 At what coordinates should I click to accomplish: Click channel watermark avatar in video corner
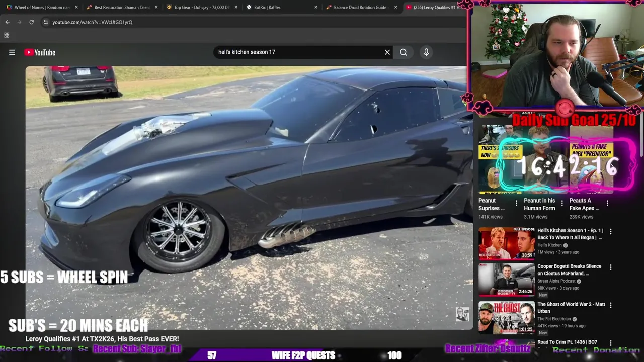[462, 314]
